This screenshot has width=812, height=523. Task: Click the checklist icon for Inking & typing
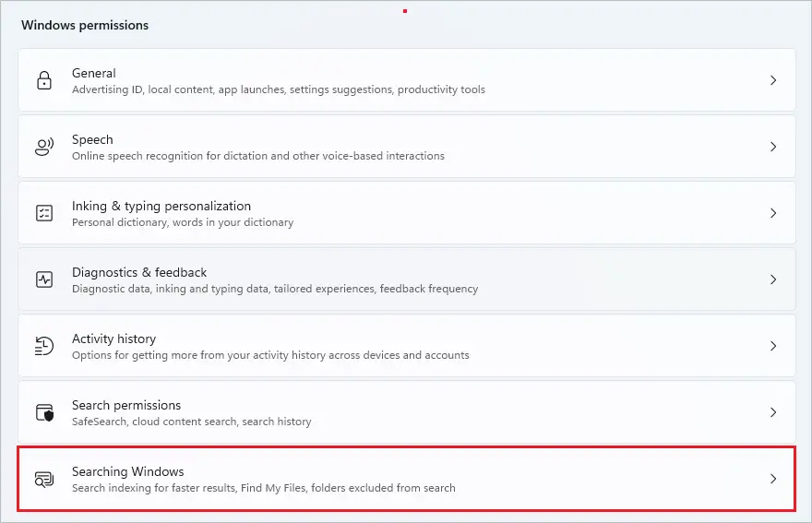point(44,213)
